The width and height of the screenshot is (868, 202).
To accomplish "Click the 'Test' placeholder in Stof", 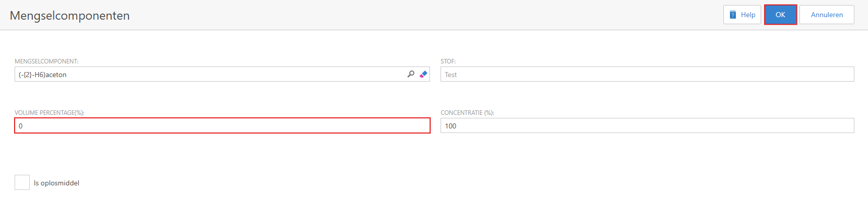I will (451, 75).
